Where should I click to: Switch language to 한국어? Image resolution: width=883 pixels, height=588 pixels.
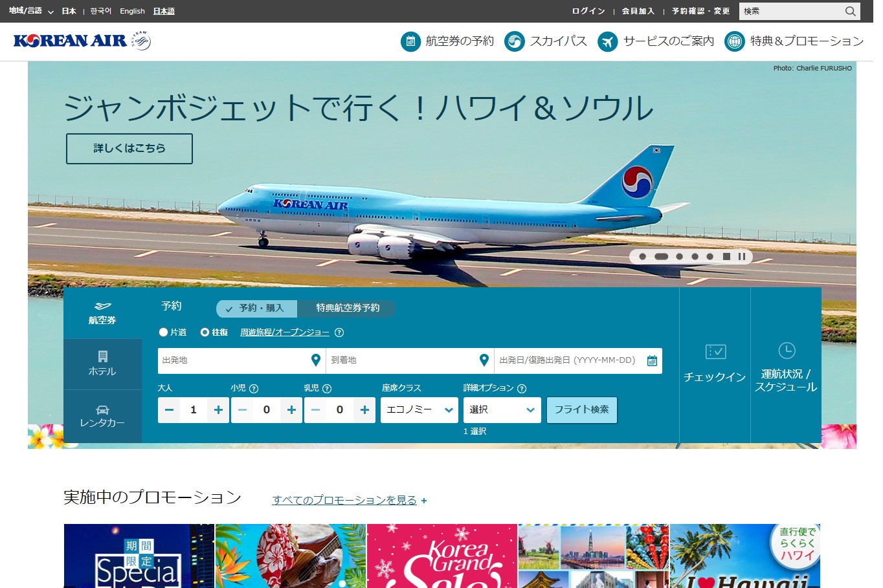pyautogui.click(x=100, y=11)
